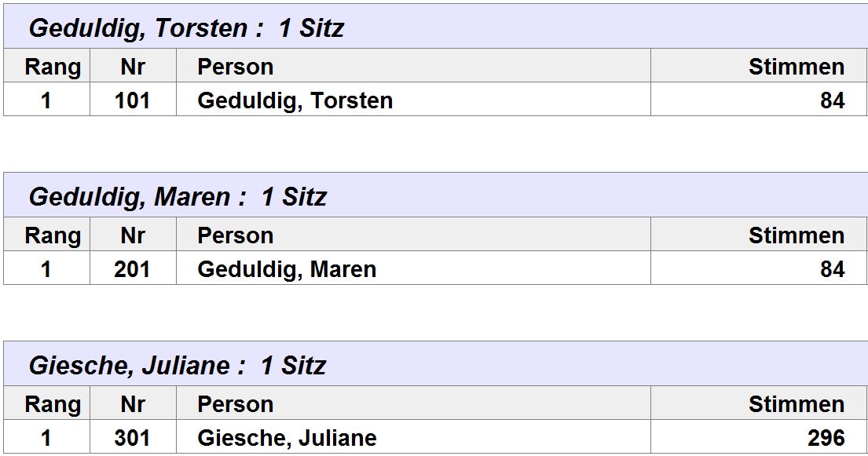The height and width of the screenshot is (456, 868).
Task: Click Rang header in Maren's table
Action: 53,235
